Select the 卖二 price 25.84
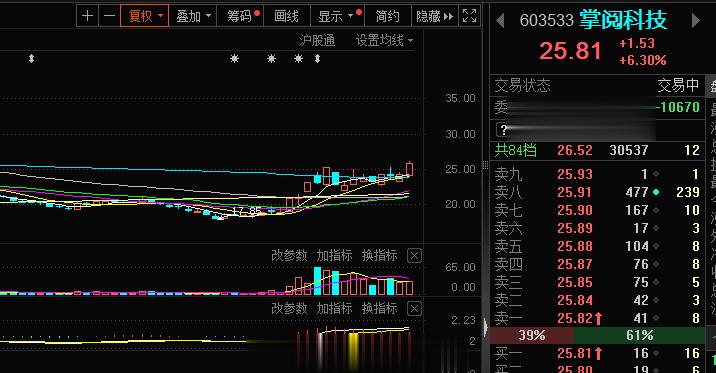Image resolution: width=716 pixels, height=373 pixels. 574,300
